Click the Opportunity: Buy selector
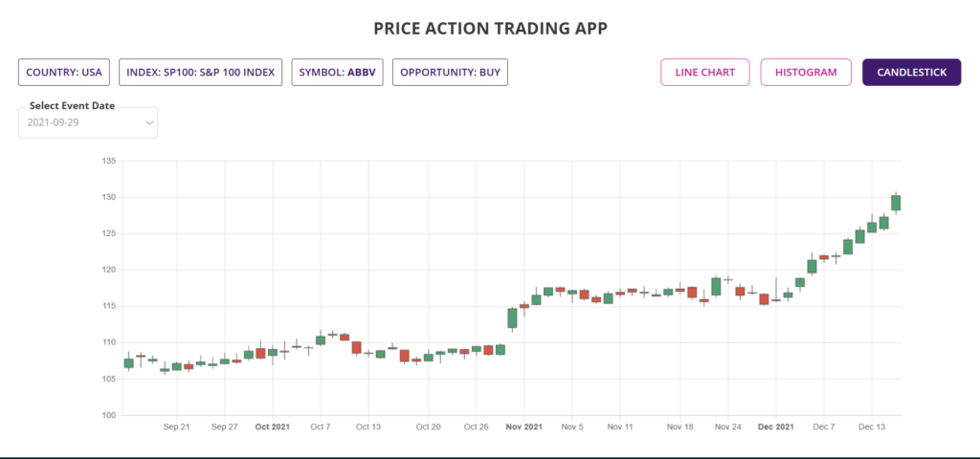The width and height of the screenshot is (980, 459). click(x=450, y=72)
